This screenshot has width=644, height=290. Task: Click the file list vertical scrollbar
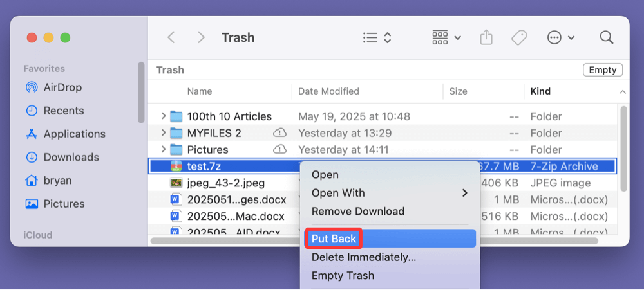pyautogui.click(x=623, y=149)
